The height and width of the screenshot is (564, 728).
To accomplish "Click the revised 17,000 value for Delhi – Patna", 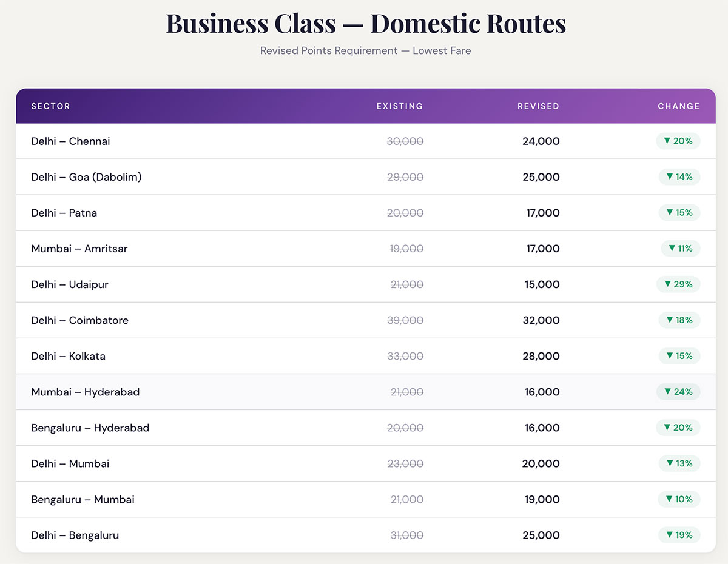I will pyautogui.click(x=542, y=213).
